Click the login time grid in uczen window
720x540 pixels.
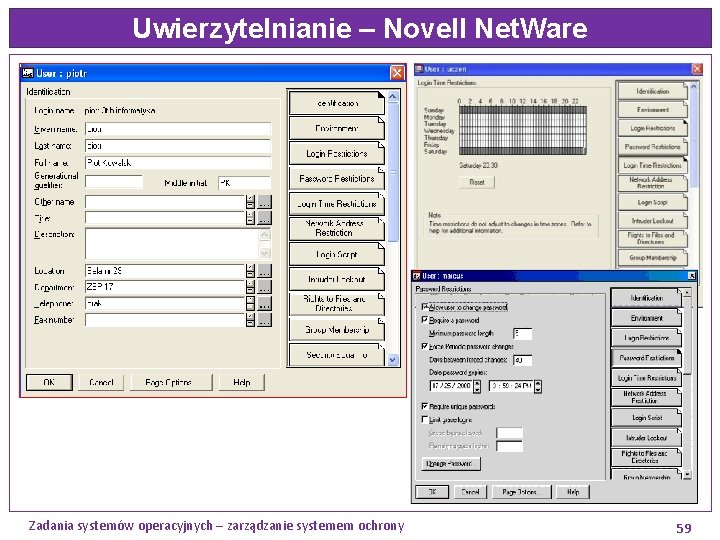tap(523, 130)
